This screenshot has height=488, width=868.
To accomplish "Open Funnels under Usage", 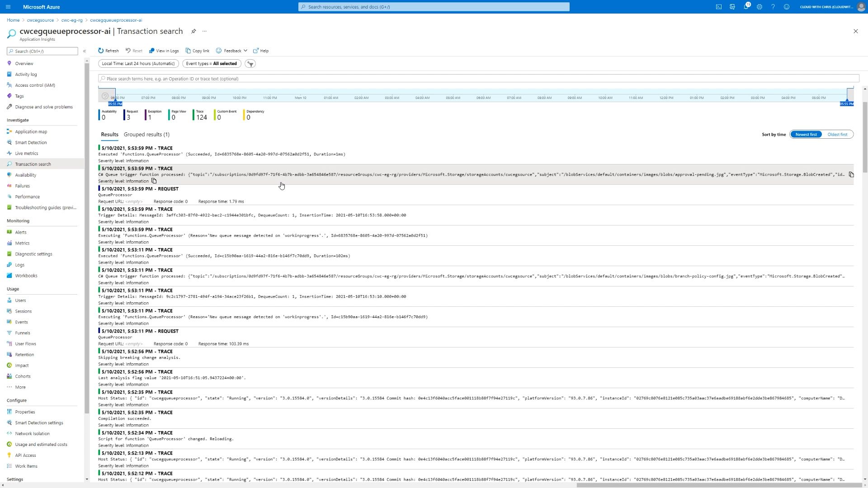I will click(x=22, y=333).
